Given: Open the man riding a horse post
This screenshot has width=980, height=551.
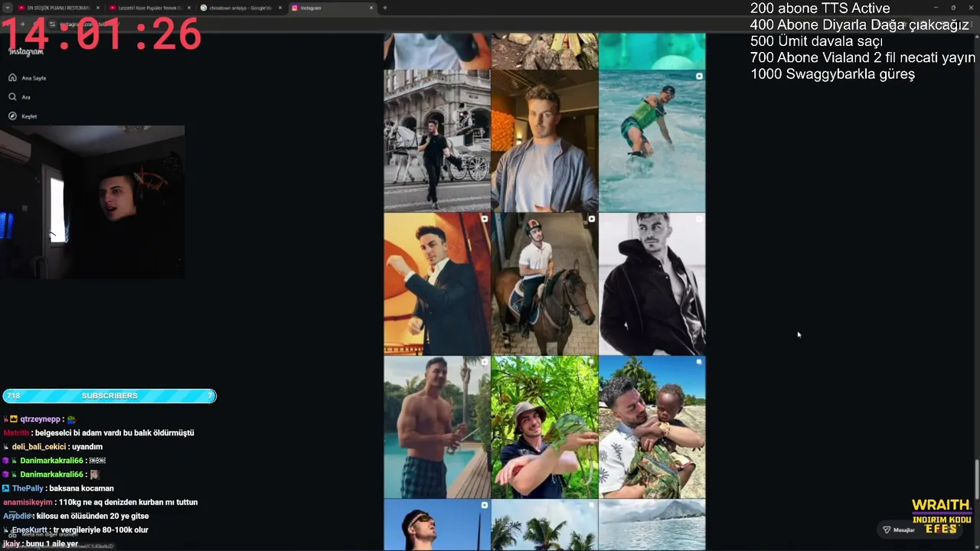Looking at the screenshot, I should click(x=544, y=284).
